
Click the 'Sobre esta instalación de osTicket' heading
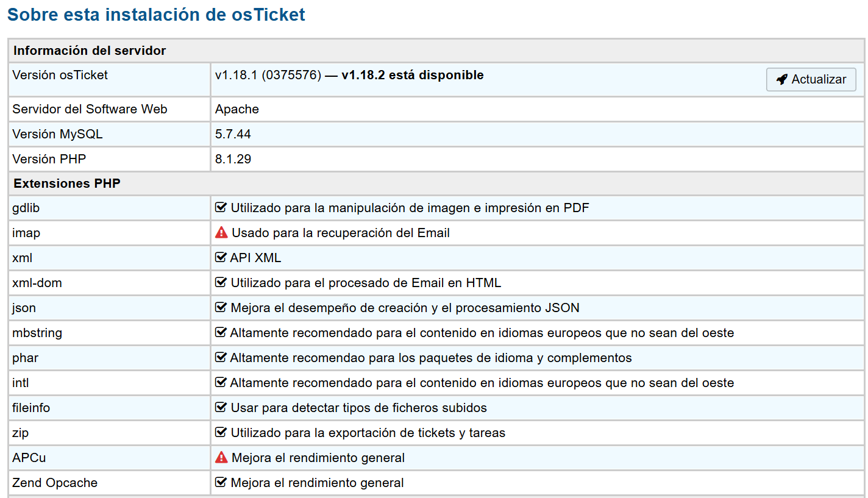coord(156,15)
